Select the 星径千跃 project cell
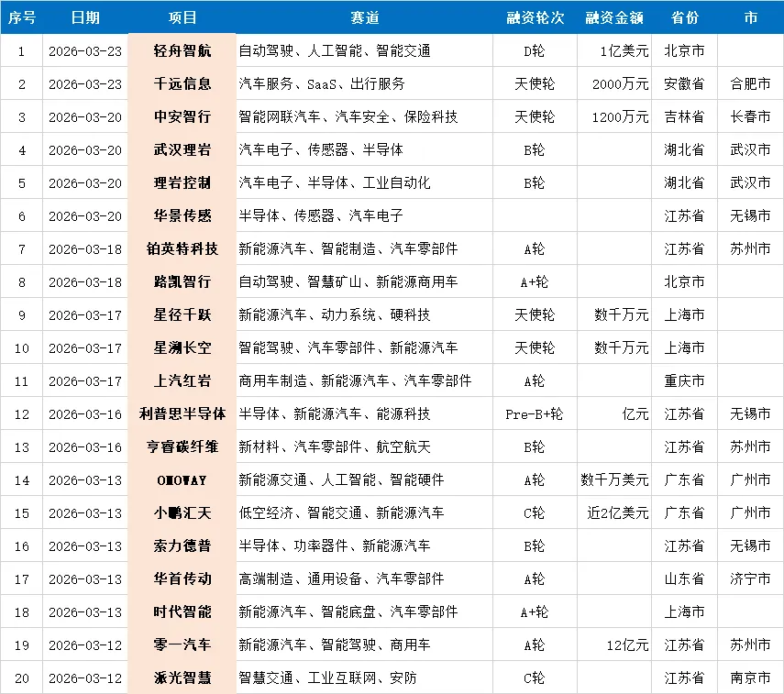 182,314
